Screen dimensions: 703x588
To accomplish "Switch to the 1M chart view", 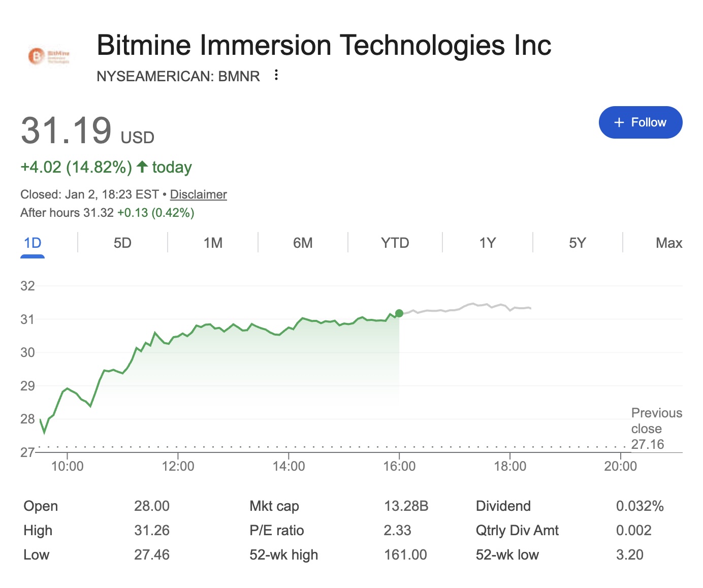I will coord(213,243).
